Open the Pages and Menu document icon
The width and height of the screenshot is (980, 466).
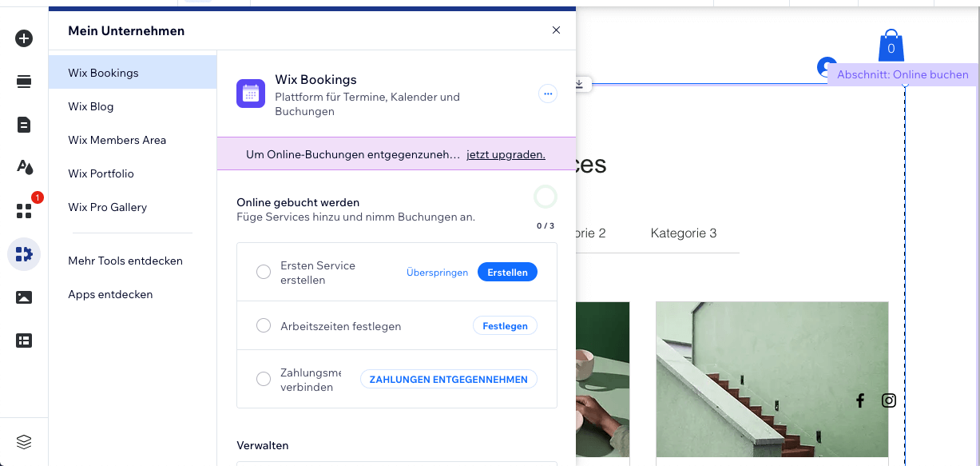[24, 125]
